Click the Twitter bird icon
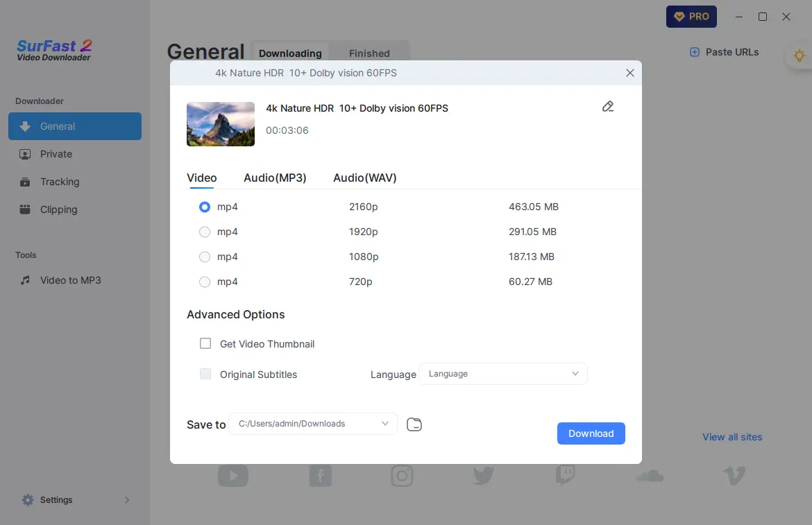Viewport: 812px width, 525px height. click(484, 475)
